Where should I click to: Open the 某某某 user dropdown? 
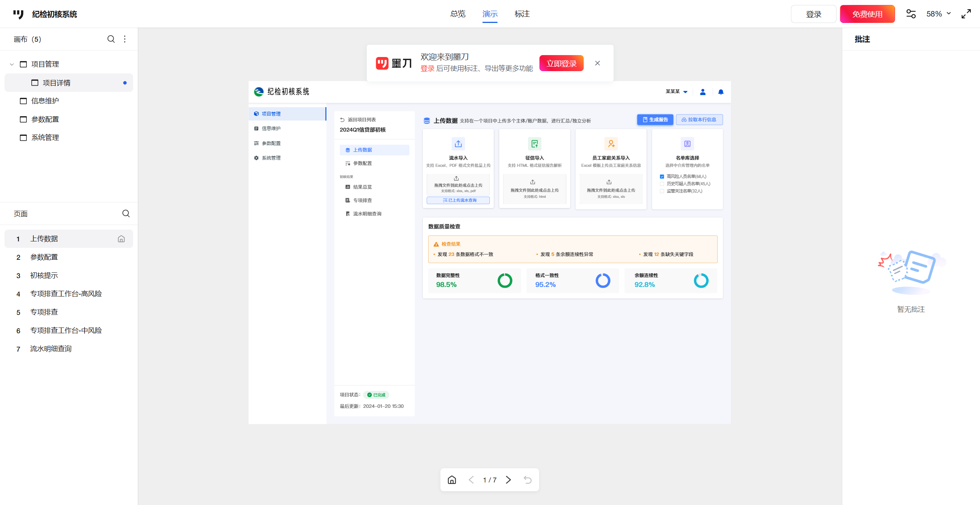677,92
